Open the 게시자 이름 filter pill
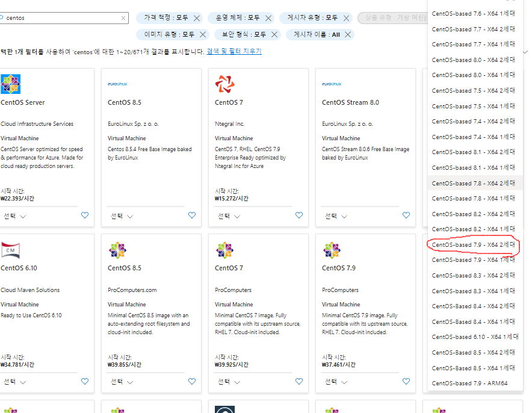Viewport: 532px width, 413px height. [317, 34]
